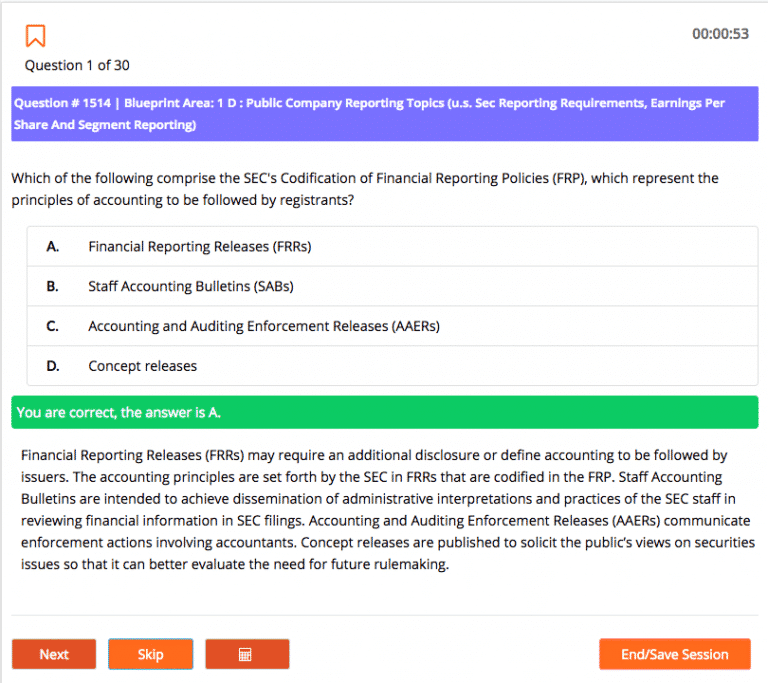The image size is (768, 683).
Task: Open the calculator icon button
Action: pos(247,654)
